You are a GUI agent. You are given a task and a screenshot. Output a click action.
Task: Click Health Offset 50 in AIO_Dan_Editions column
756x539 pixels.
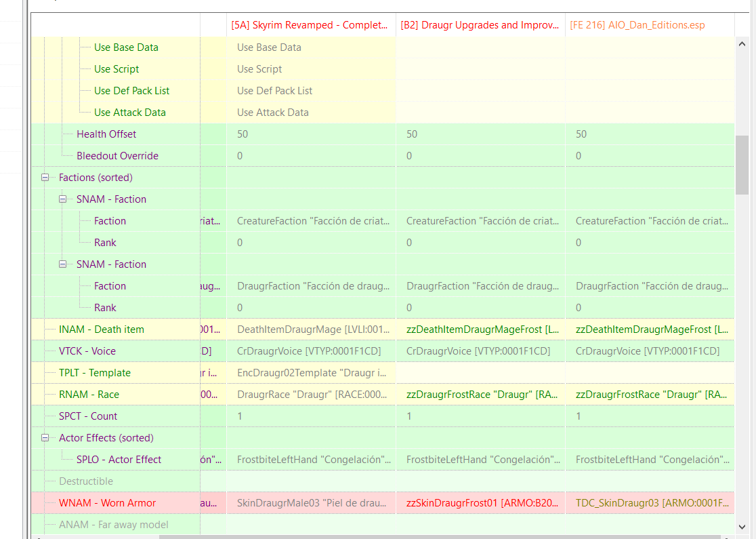click(x=650, y=134)
